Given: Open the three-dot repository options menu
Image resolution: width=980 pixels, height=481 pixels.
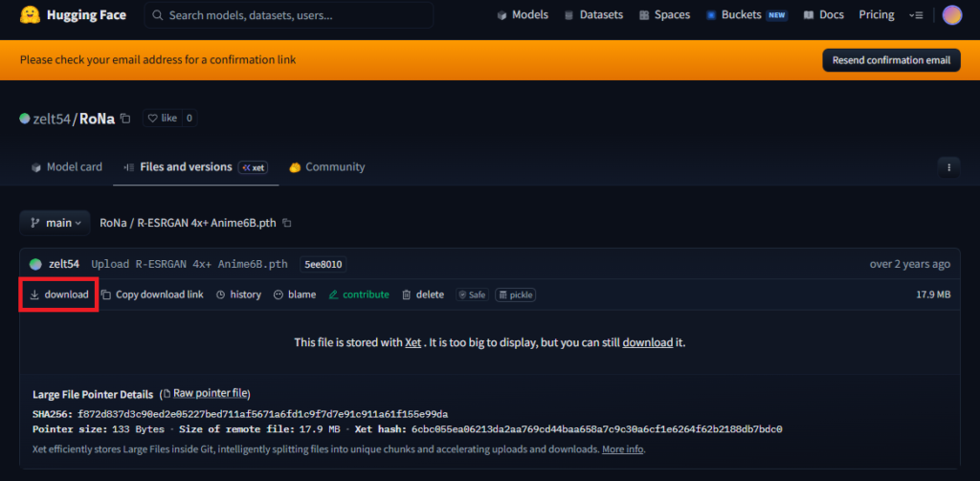Looking at the screenshot, I should coord(948,166).
